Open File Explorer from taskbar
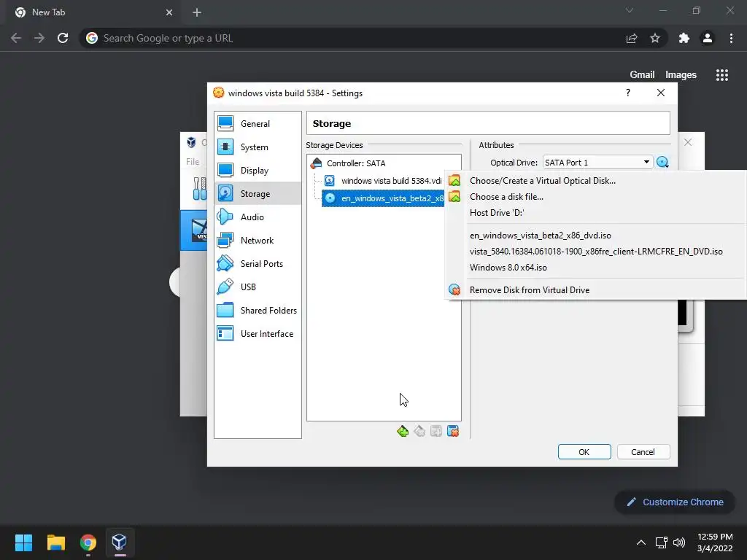The image size is (747, 560). pyautogui.click(x=55, y=542)
